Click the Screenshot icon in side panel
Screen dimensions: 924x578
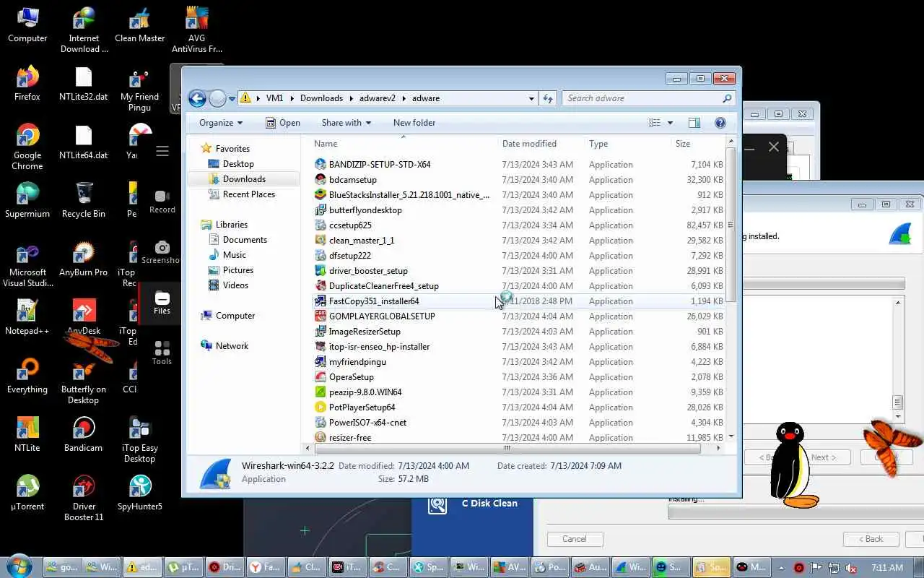pos(162,252)
